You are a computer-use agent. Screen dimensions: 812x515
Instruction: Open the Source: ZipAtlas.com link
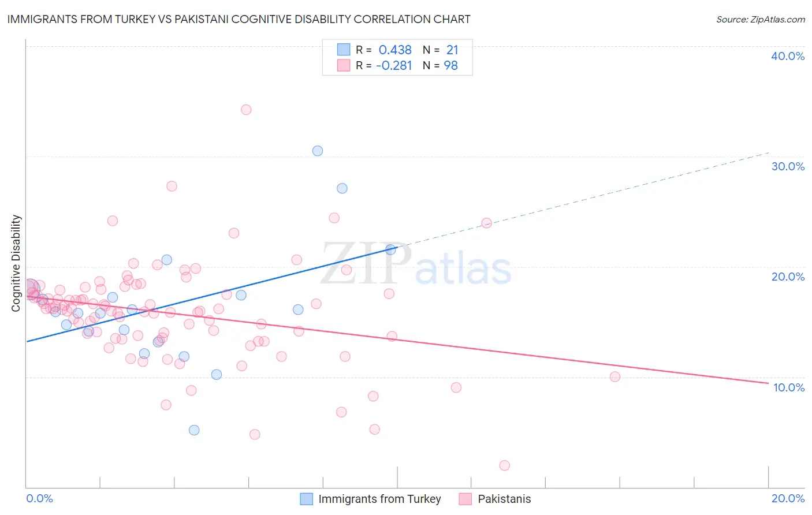coord(761,19)
